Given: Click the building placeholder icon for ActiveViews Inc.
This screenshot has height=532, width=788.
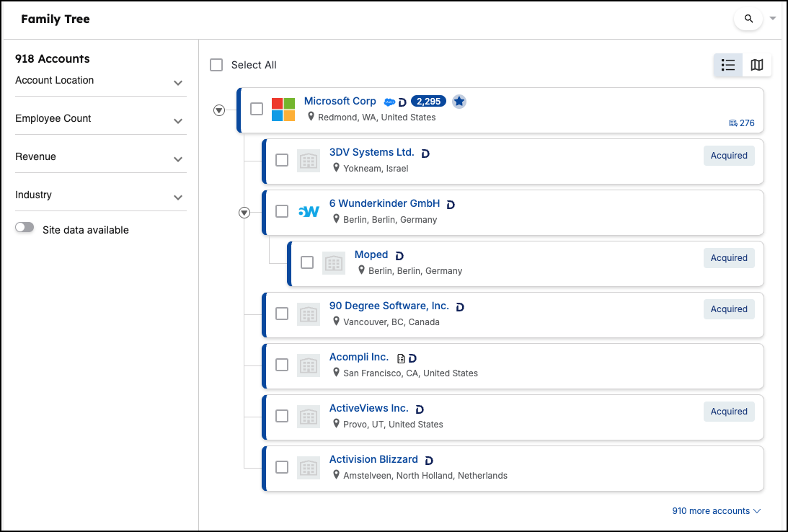Looking at the screenshot, I should click(x=309, y=417).
